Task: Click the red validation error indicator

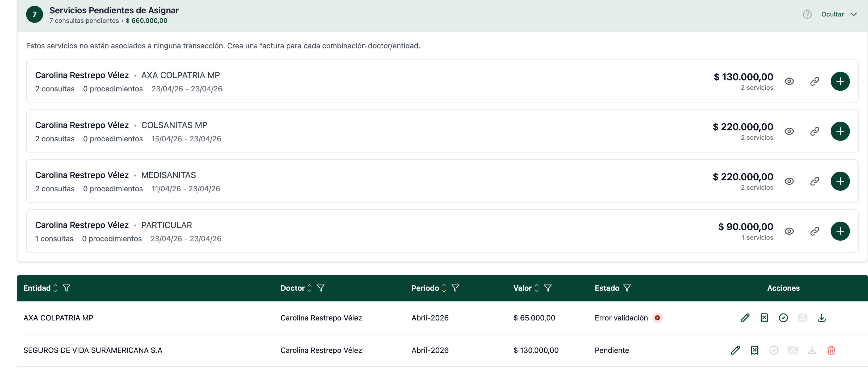Action: 657,318
